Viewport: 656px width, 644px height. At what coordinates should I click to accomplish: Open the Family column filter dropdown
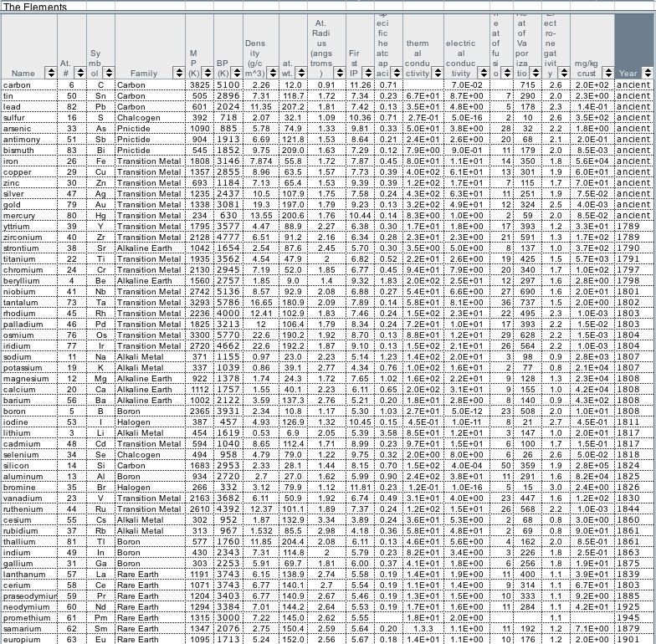click(180, 74)
